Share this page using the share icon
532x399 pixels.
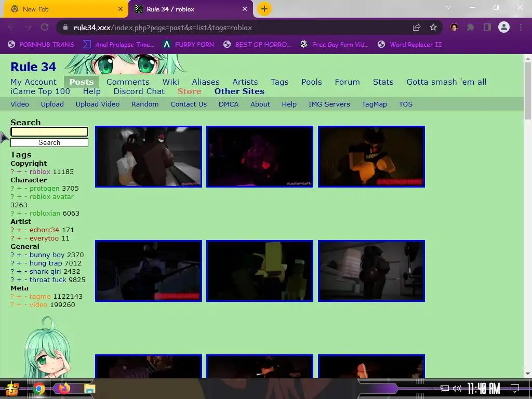417,28
